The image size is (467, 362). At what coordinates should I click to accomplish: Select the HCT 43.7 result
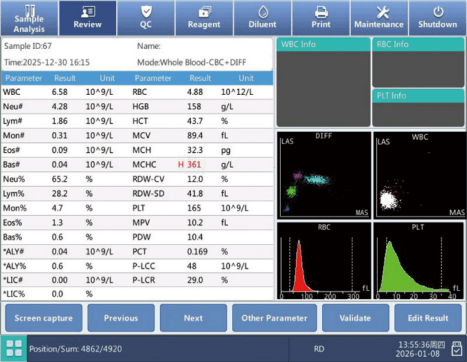[x=195, y=121]
